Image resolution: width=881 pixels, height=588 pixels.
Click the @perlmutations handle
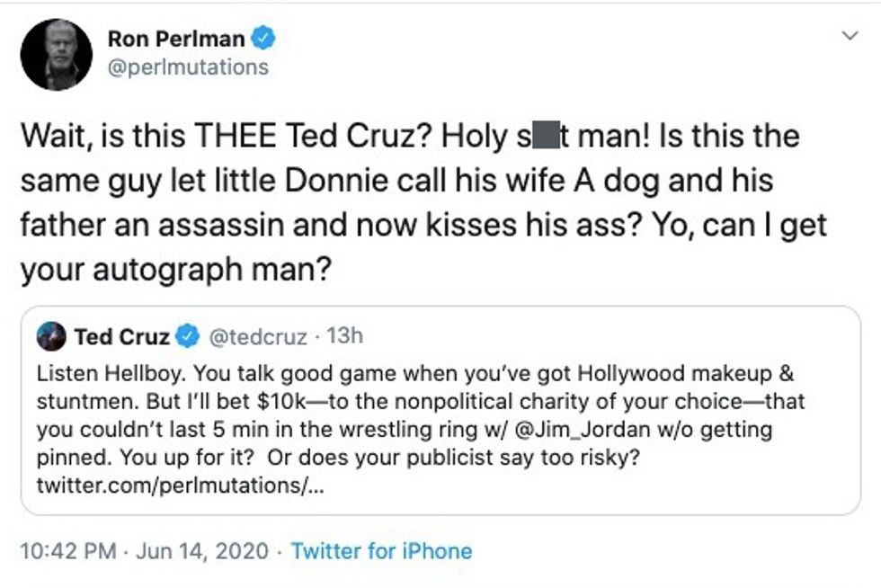(x=188, y=67)
